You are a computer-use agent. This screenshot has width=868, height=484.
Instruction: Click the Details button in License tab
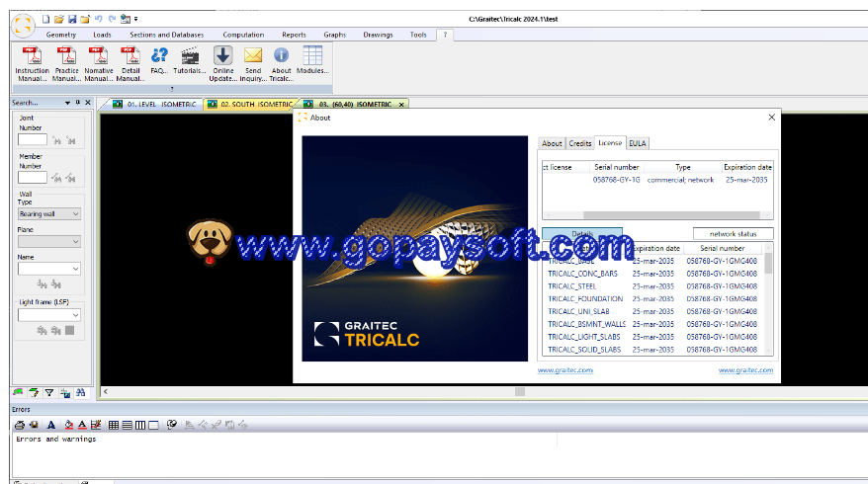click(582, 233)
